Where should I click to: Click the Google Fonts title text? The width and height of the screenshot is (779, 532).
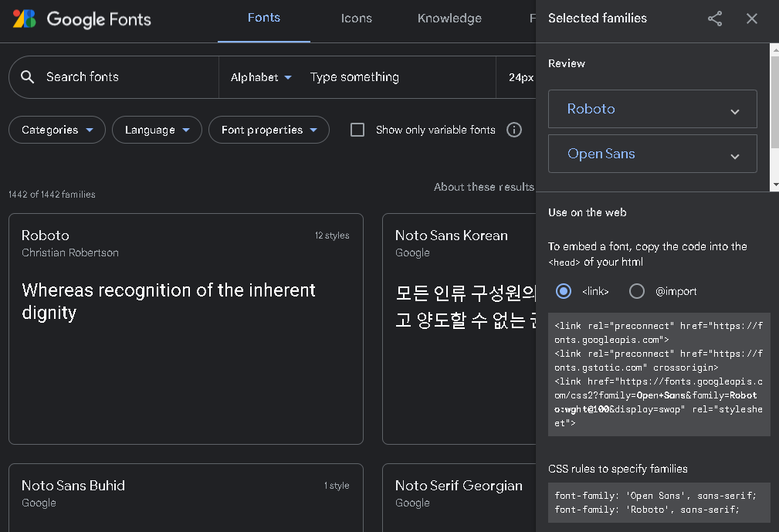point(99,19)
